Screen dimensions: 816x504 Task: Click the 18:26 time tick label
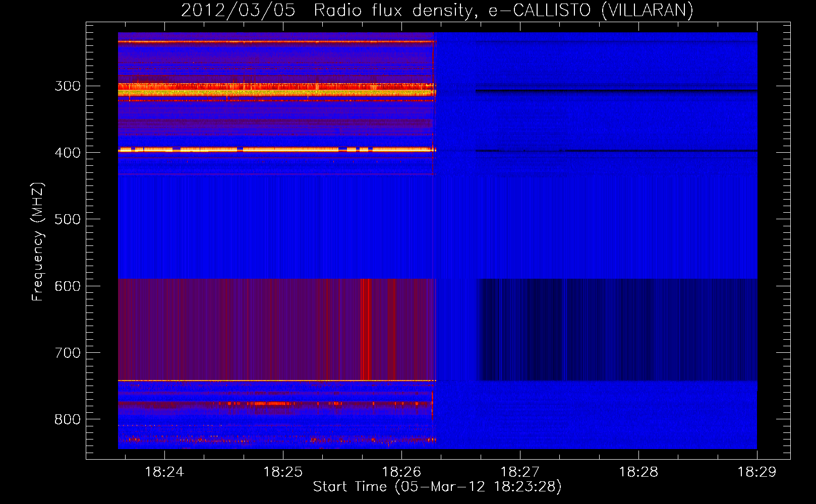(401, 472)
